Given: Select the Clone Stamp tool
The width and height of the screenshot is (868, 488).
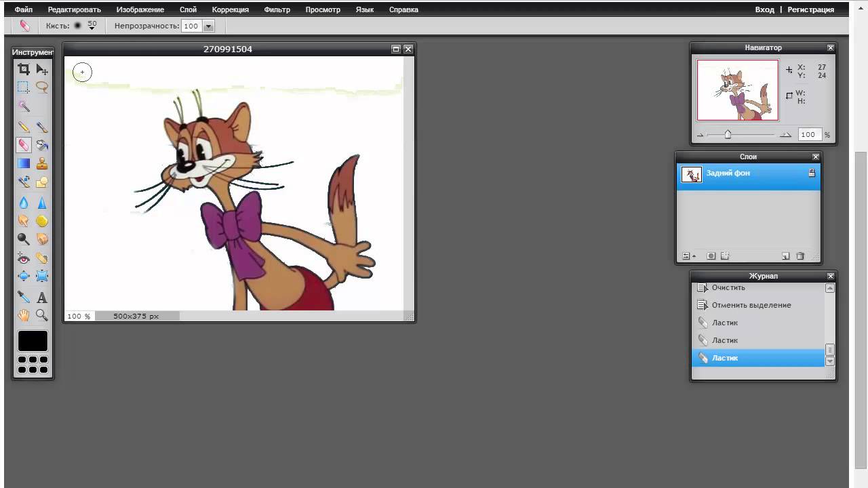Looking at the screenshot, I should pos(42,163).
